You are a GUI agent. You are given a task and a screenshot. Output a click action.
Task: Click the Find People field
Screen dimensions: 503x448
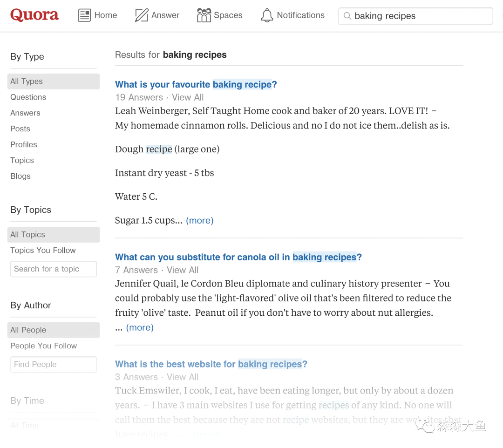(x=53, y=364)
